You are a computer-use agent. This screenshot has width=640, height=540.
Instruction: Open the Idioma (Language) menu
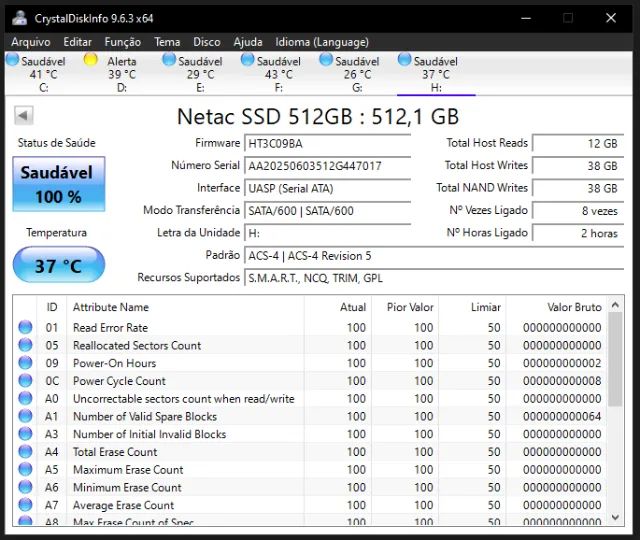(x=322, y=42)
